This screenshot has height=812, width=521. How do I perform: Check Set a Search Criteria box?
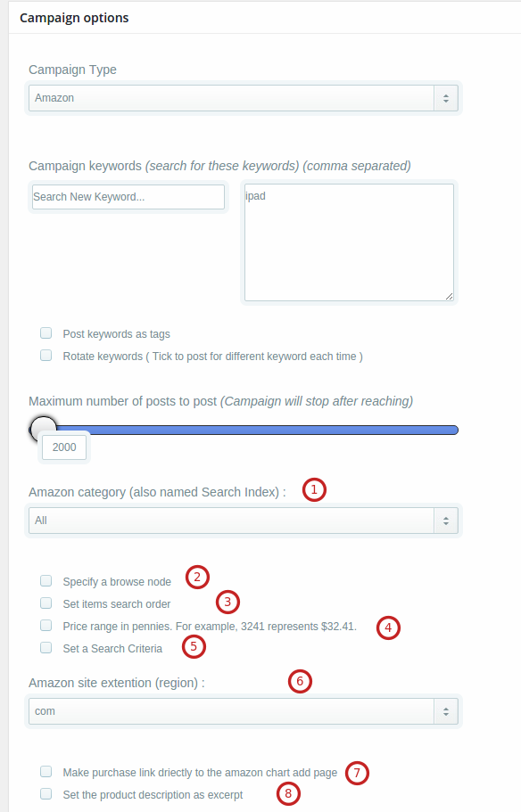[x=46, y=647]
